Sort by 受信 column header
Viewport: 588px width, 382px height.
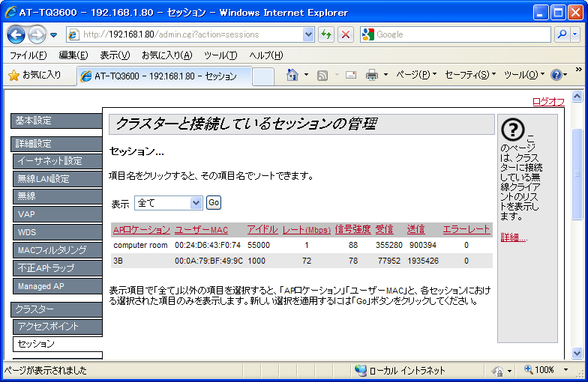click(x=384, y=229)
